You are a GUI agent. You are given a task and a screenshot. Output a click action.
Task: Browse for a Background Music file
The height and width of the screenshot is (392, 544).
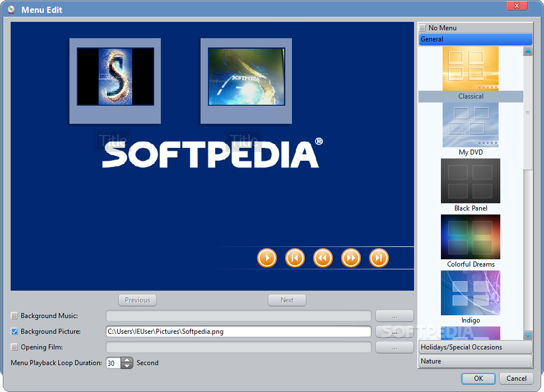[x=394, y=316]
